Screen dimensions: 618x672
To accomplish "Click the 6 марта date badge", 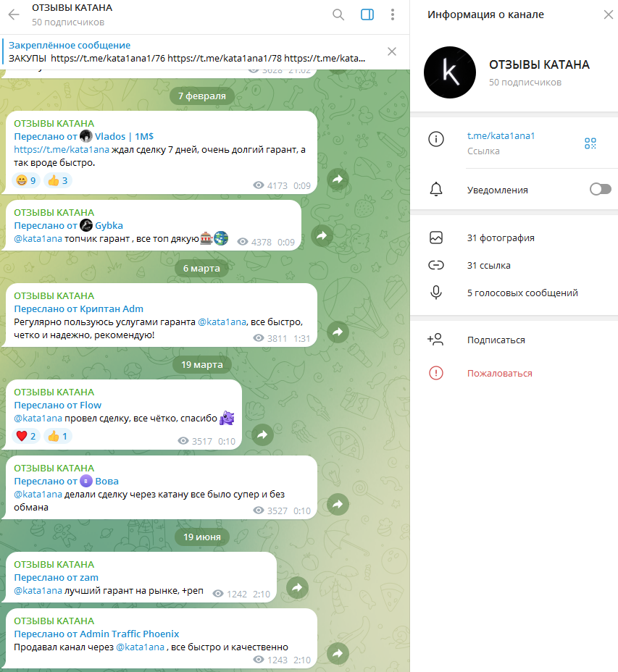I will click(x=201, y=268).
